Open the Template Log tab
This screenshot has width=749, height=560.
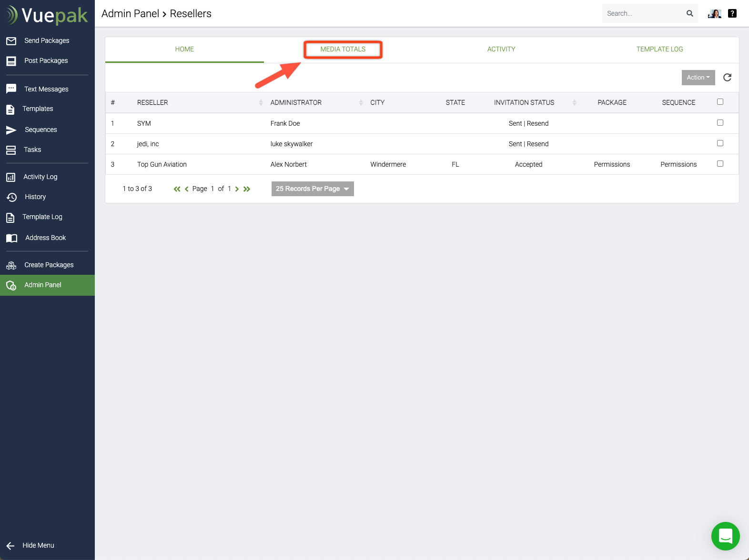pos(659,49)
